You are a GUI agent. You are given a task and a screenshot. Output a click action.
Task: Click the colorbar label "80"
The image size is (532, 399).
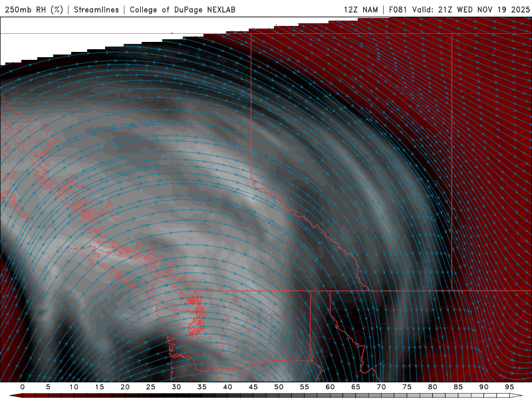(432, 387)
